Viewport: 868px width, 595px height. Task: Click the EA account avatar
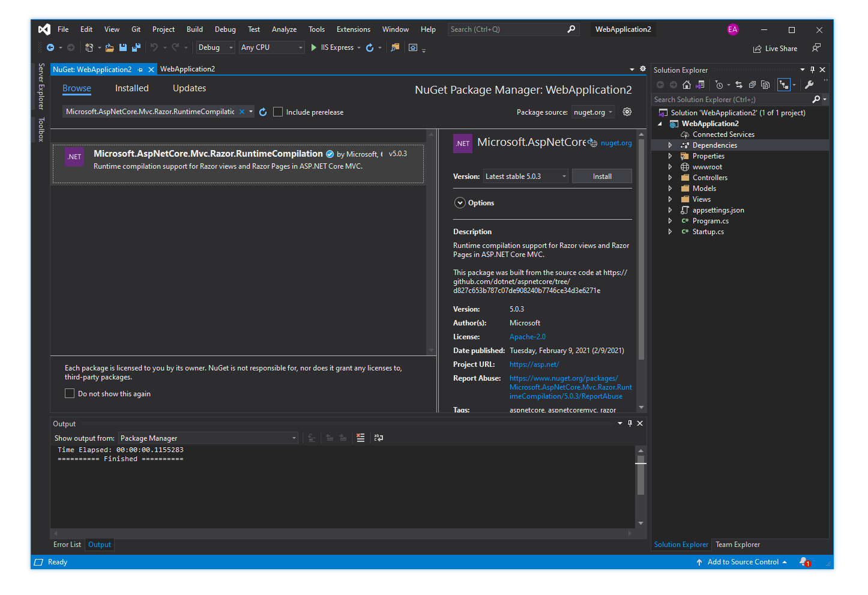tap(733, 29)
